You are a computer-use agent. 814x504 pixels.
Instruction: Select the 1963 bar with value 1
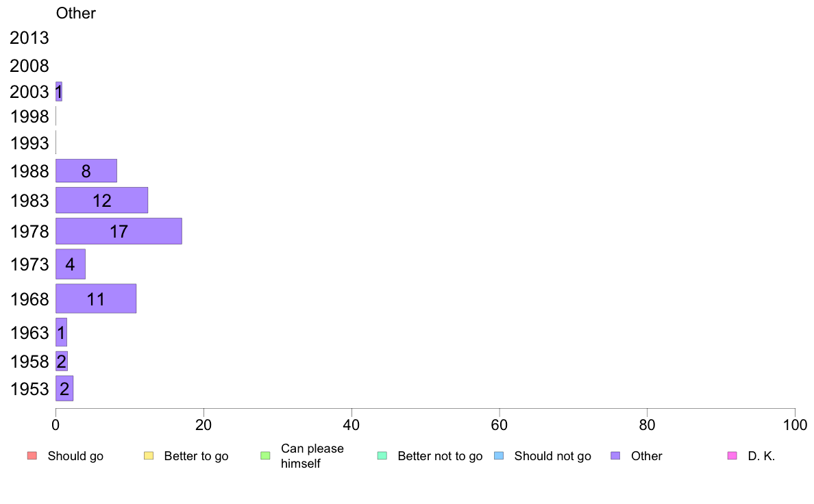pos(61,332)
